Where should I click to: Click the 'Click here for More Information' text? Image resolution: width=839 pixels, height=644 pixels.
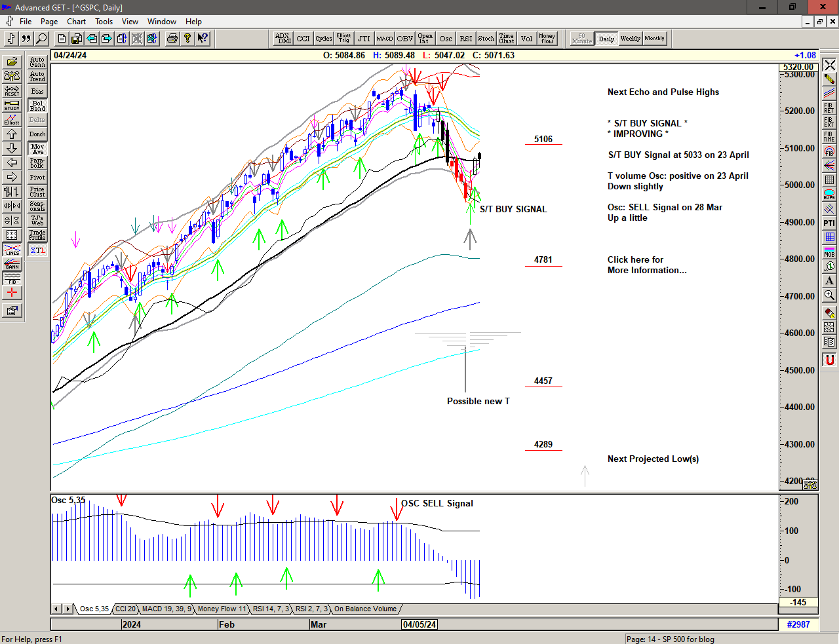(x=646, y=265)
